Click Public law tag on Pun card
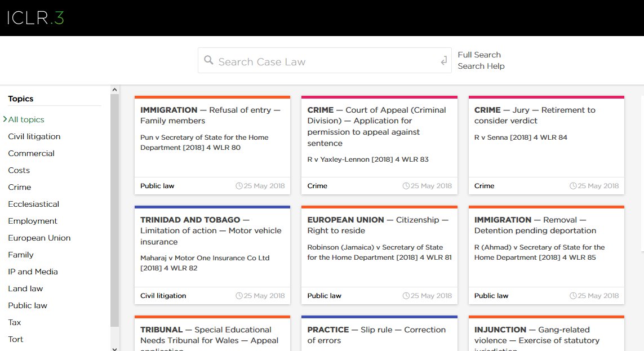644x351 pixels. [x=157, y=186]
